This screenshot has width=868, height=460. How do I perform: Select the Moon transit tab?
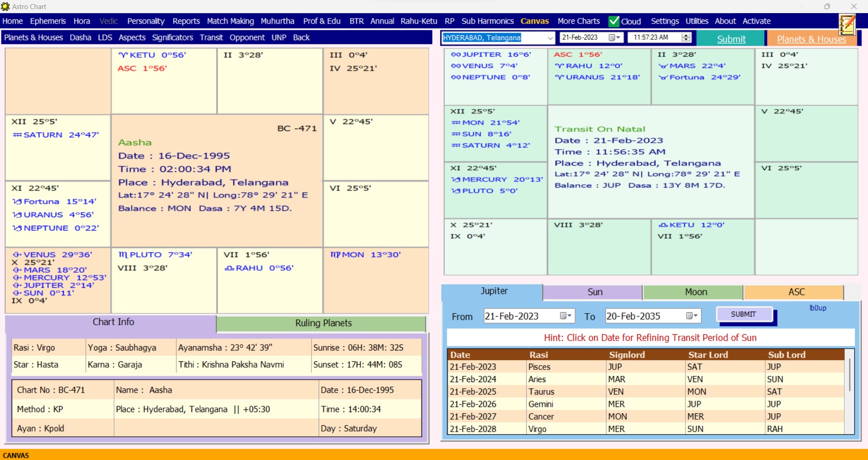(x=695, y=292)
